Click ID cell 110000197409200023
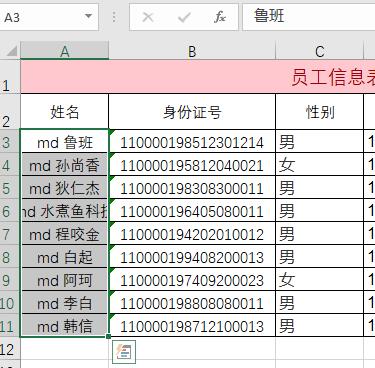This screenshot has width=375, height=368. click(192, 280)
